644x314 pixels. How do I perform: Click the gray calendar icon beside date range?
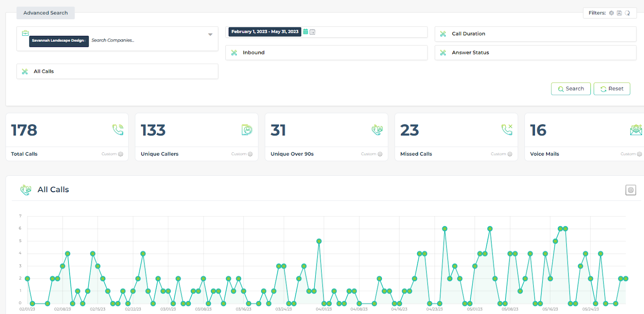pyautogui.click(x=312, y=32)
